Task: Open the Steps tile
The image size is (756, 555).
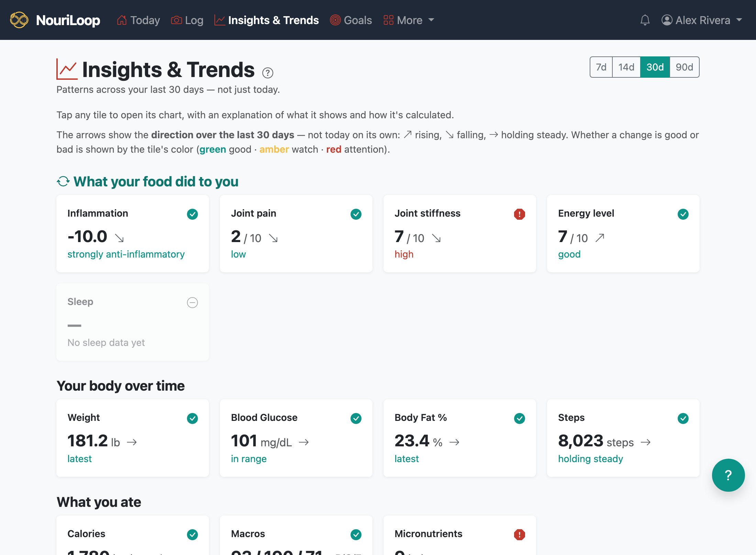Action: (623, 438)
